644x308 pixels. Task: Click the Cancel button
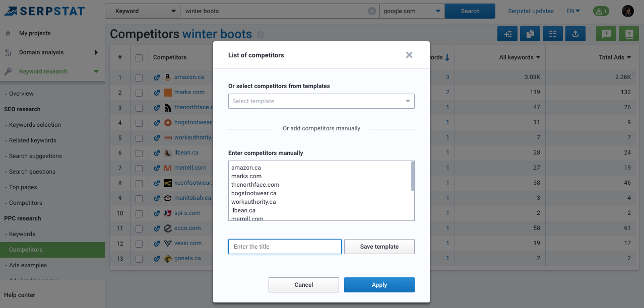coord(304,285)
